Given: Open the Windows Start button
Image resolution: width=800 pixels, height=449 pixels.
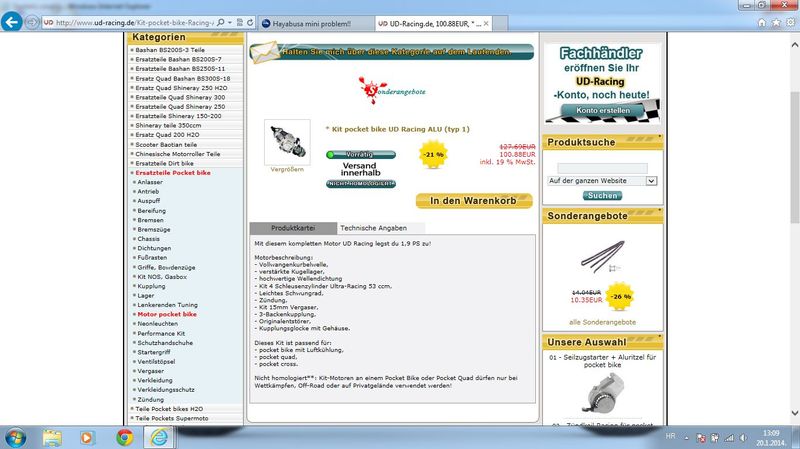Looking at the screenshot, I should (x=16, y=438).
